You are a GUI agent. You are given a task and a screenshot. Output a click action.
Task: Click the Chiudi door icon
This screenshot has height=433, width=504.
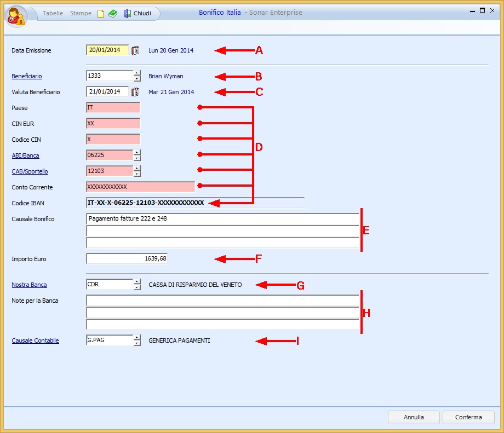(127, 14)
